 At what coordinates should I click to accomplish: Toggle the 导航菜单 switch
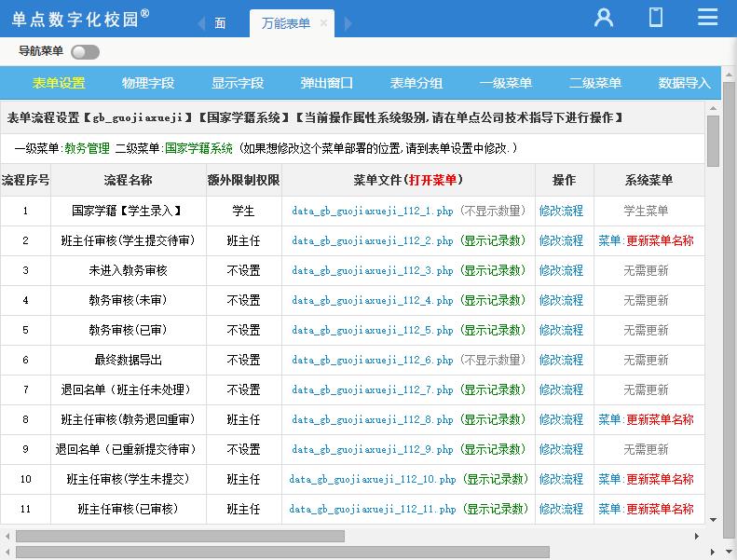tap(85, 52)
